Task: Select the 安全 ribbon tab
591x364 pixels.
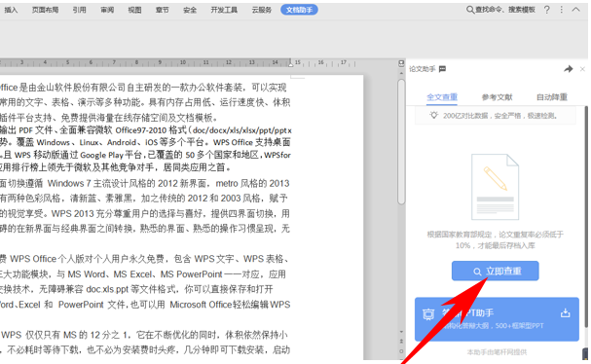Action: tap(190, 10)
